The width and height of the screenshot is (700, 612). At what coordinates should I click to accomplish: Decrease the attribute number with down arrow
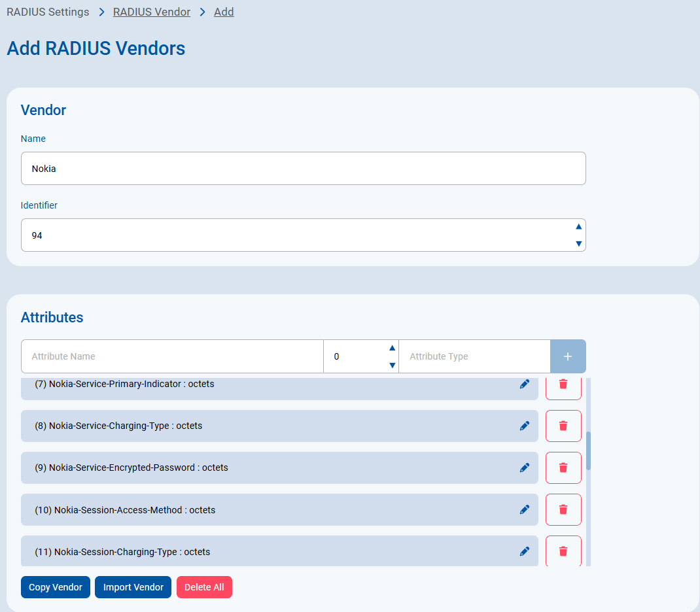point(392,365)
